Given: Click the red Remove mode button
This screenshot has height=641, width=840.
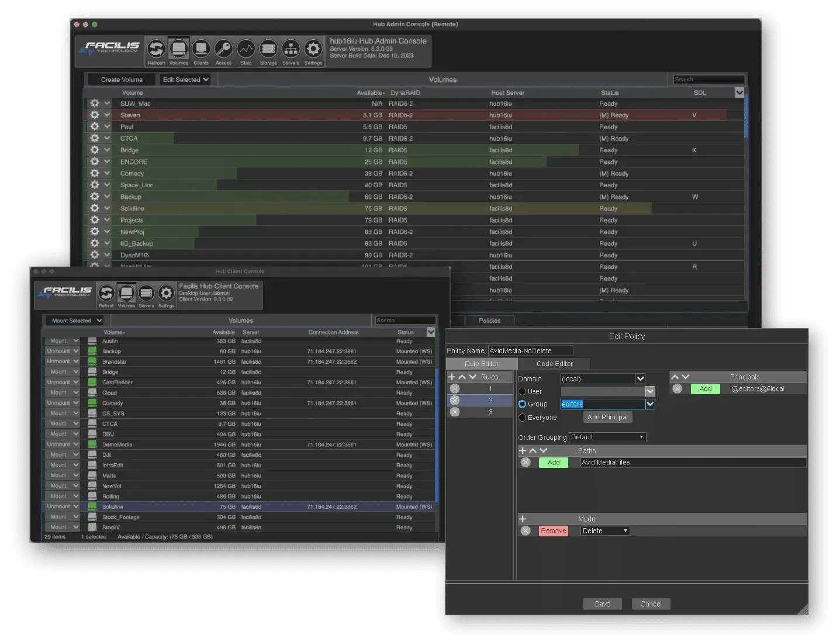Looking at the screenshot, I should click(x=553, y=531).
